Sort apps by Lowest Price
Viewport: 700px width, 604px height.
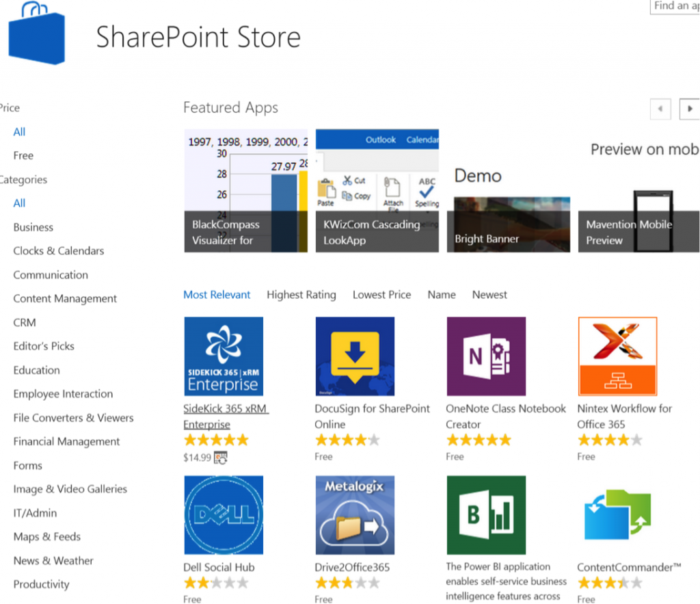[381, 295]
